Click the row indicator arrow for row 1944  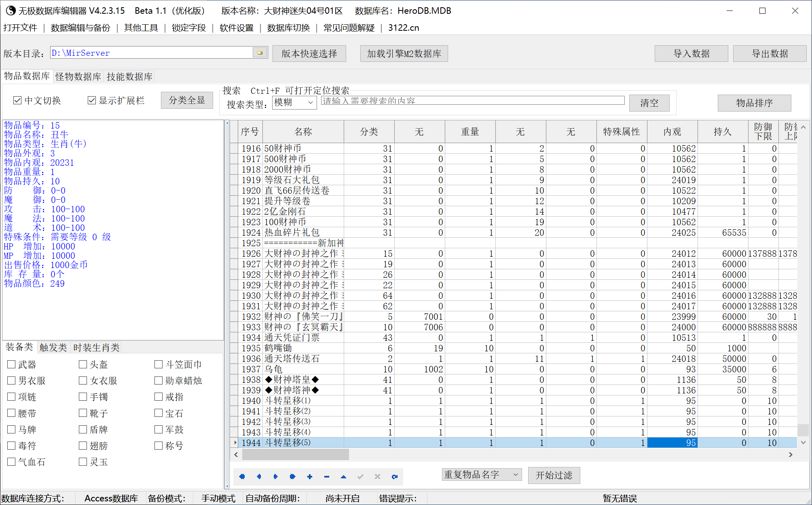[235, 443]
